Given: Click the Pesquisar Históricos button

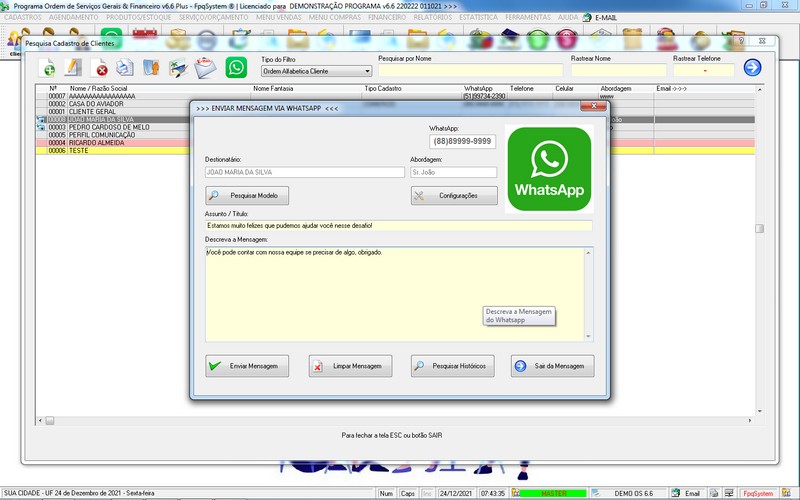Looking at the screenshot, I should 453,366.
